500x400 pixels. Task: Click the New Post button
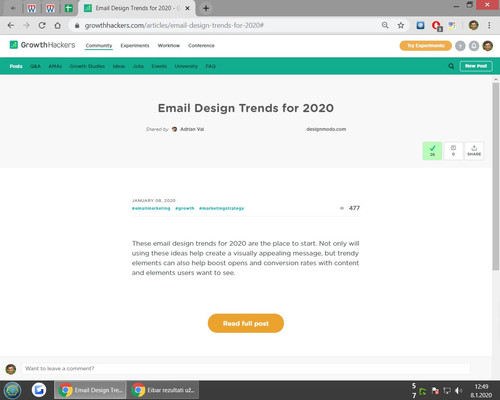[x=476, y=66]
